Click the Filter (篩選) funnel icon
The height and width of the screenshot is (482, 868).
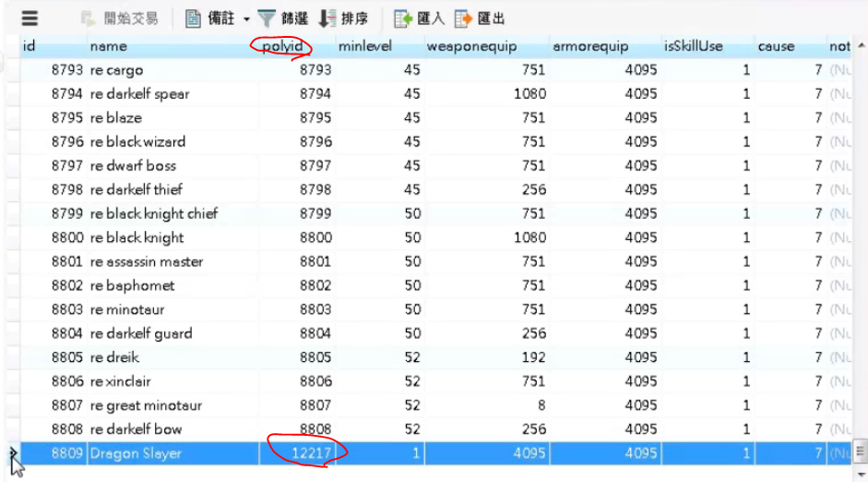(x=267, y=18)
